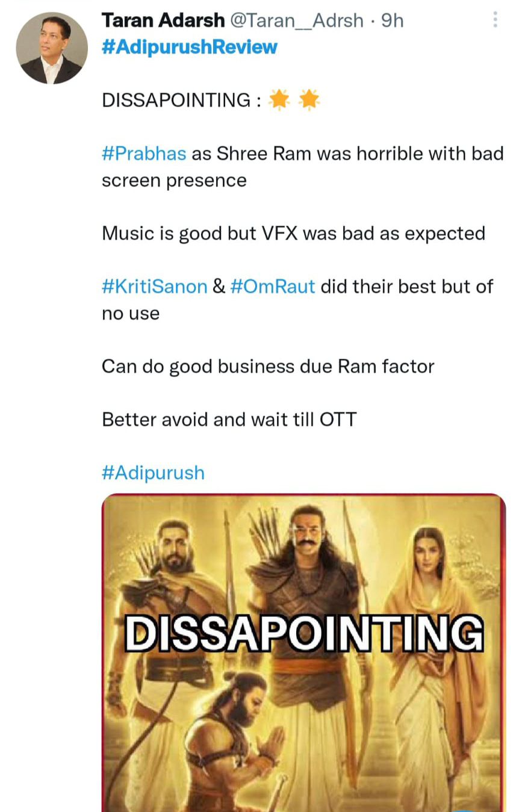Image resolution: width=522 pixels, height=812 pixels.
Task: Click the first star rating emoji
Action: click(x=279, y=100)
